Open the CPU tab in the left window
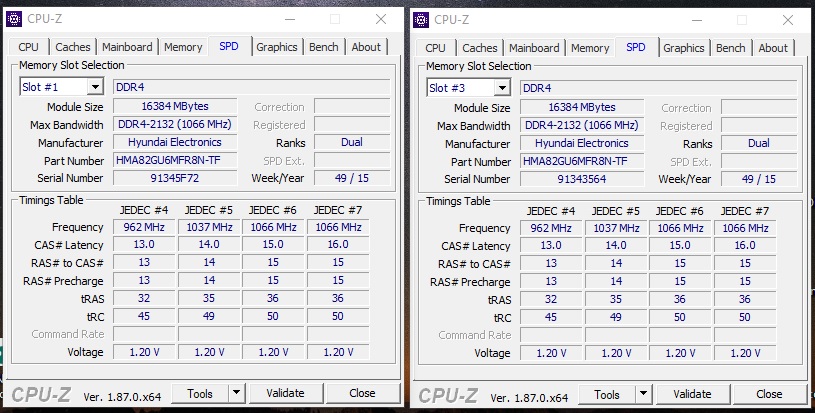 29,47
